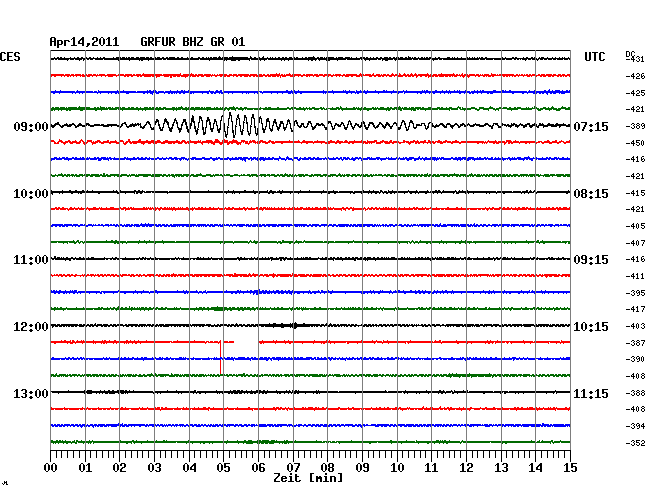Image resolution: width=650 pixels, height=494 pixels.
Task: Click the DC offset value "-394"
Action: (x=635, y=426)
